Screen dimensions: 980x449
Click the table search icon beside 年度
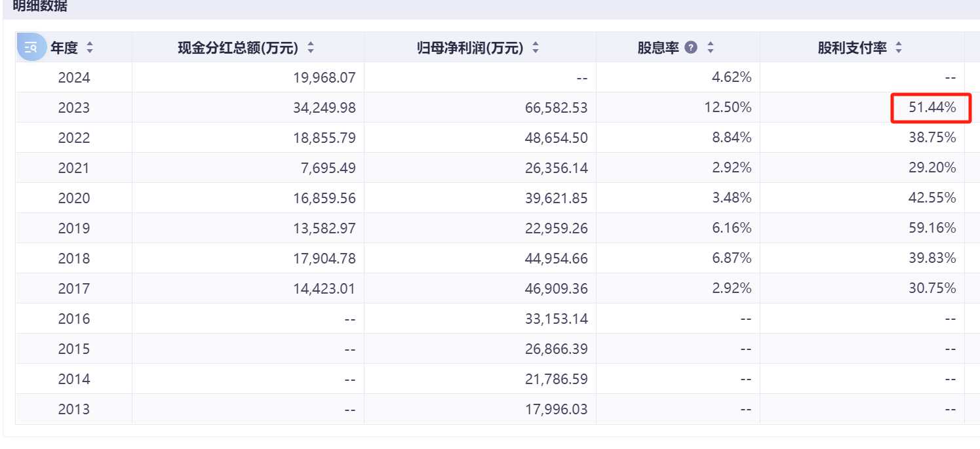[31, 47]
